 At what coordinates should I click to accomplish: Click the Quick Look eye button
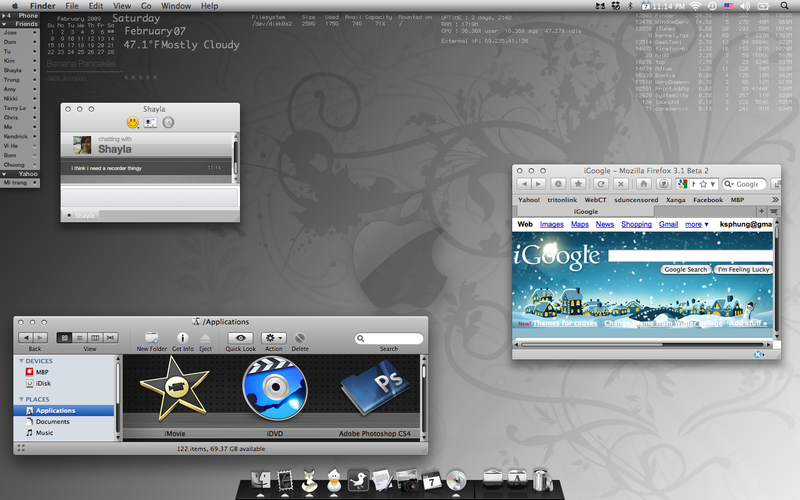coord(241,338)
